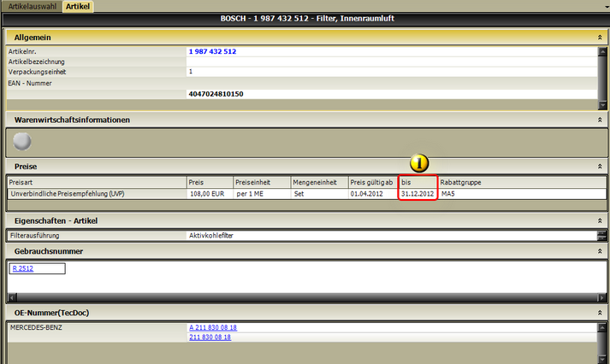
Task: Click the EAN - Nummer row label
Action: (x=30, y=83)
